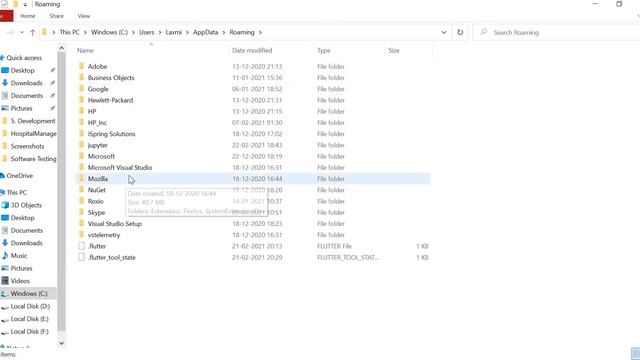Open the View ribbon tab
Screen dimensions: 640x360
click(x=84, y=16)
